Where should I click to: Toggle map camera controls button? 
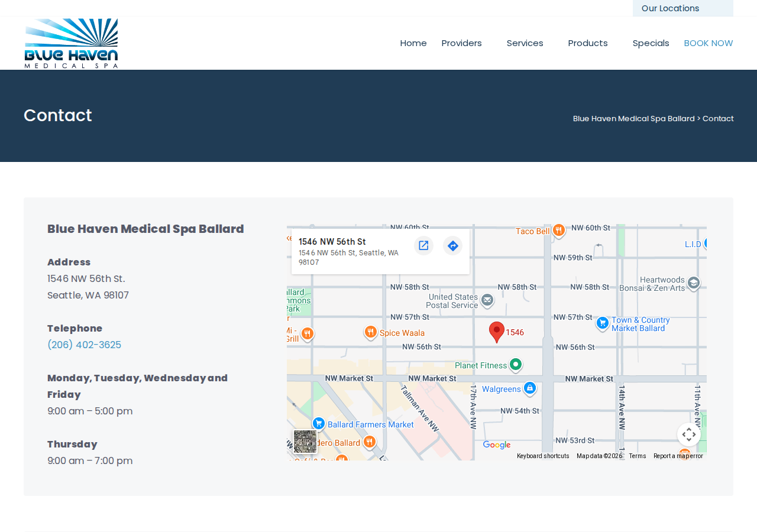[689, 434]
